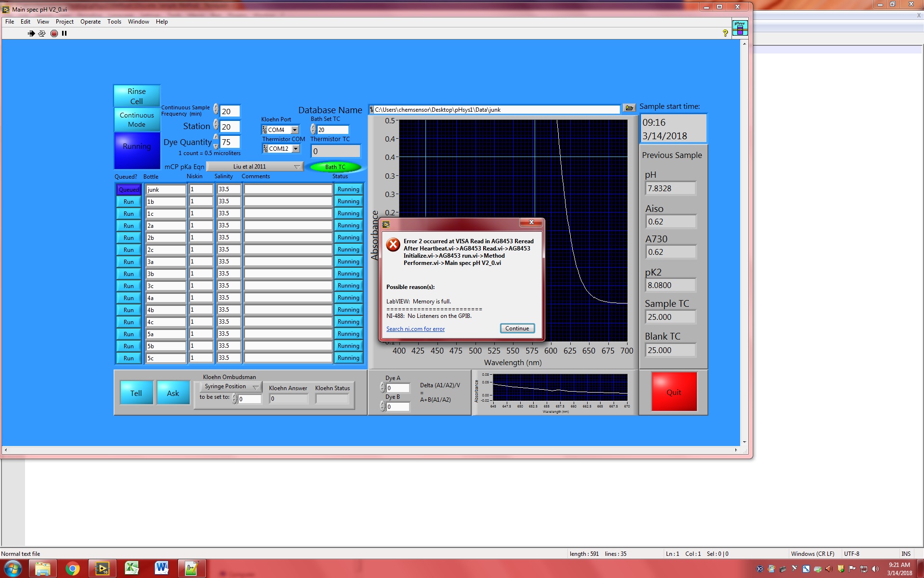Screen dimensions: 924x578
Task: Open File Explorer from the taskbar
Action: (43, 568)
